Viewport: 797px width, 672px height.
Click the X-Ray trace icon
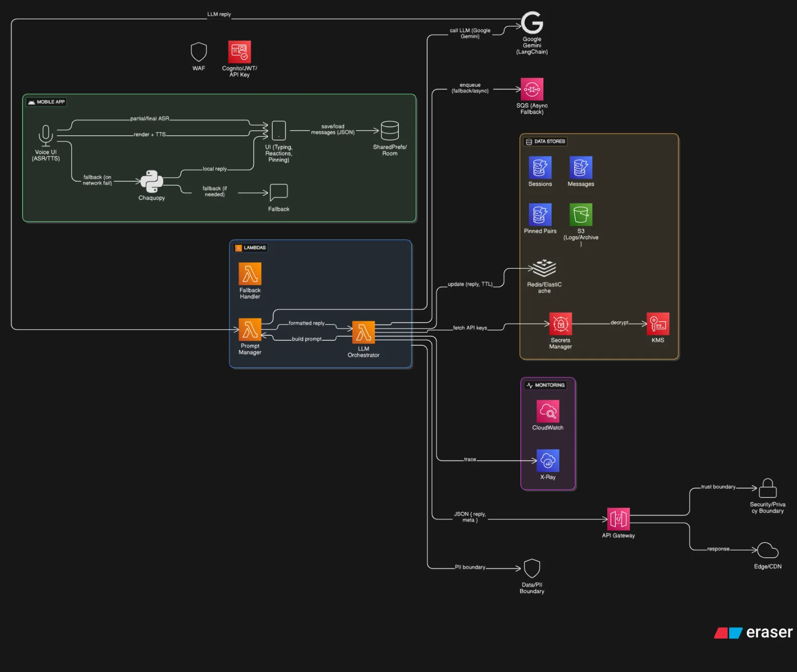(x=548, y=461)
